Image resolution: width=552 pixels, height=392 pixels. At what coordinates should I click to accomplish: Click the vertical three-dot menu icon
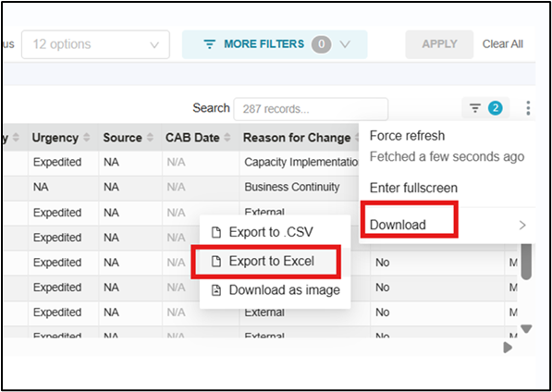click(528, 108)
